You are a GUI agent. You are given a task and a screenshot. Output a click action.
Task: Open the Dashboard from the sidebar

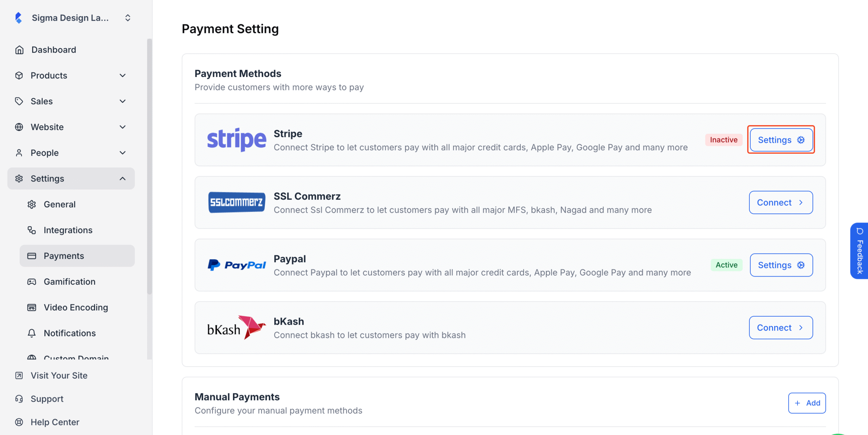coord(53,50)
